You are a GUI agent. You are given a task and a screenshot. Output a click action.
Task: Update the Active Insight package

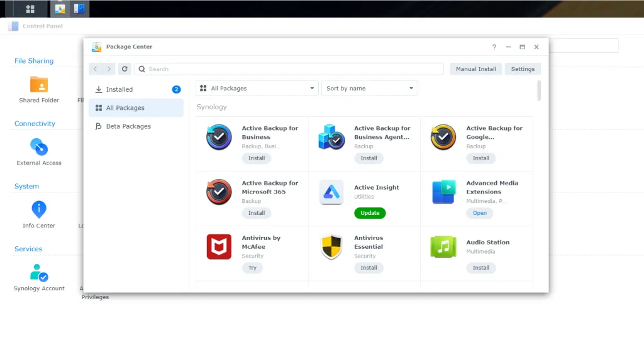click(370, 213)
